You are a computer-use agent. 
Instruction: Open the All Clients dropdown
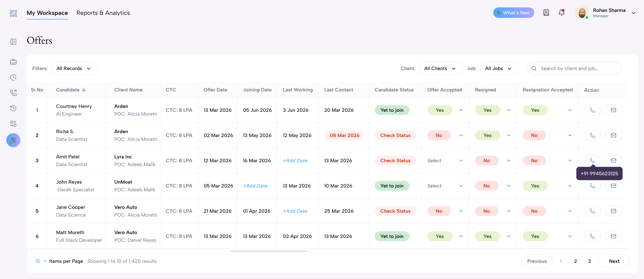click(440, 69)
